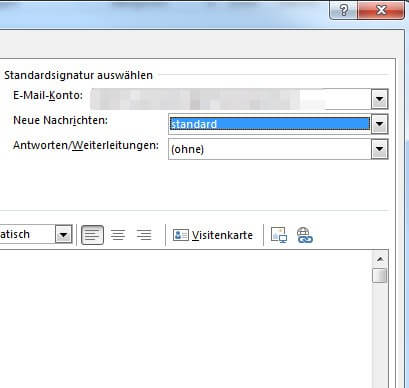
Task: Click the Visitenkarte business card icon
Action: (x=181, y=235)
